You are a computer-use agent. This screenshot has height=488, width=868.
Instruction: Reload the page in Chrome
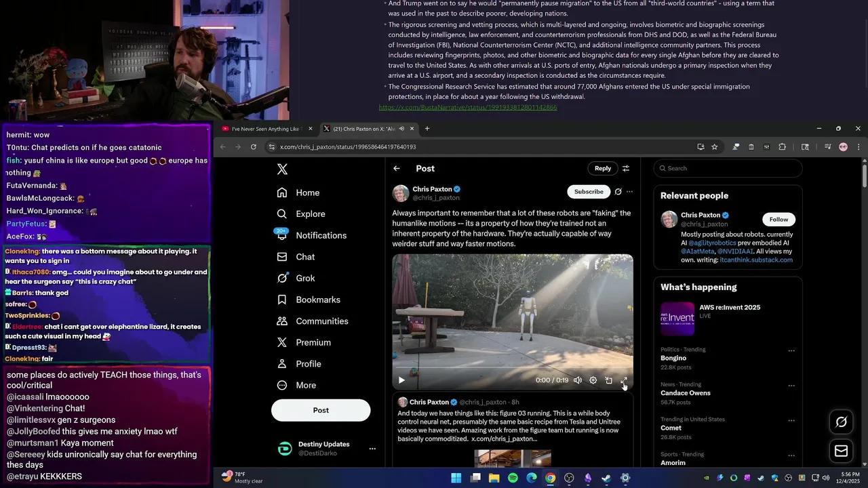254,147
